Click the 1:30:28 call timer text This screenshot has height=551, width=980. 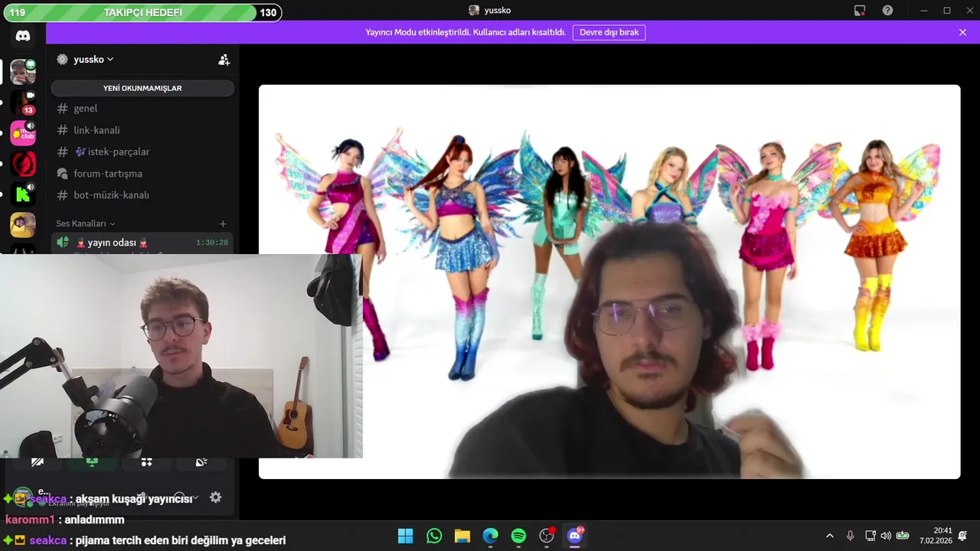pos(212,243)
